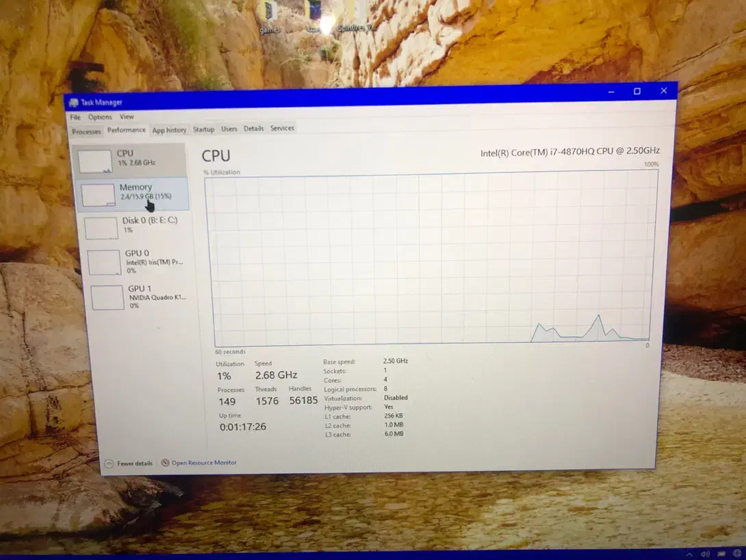This screenshot has width=746, height=560.
Task: Click the handles count 56185
Action: 303,400
